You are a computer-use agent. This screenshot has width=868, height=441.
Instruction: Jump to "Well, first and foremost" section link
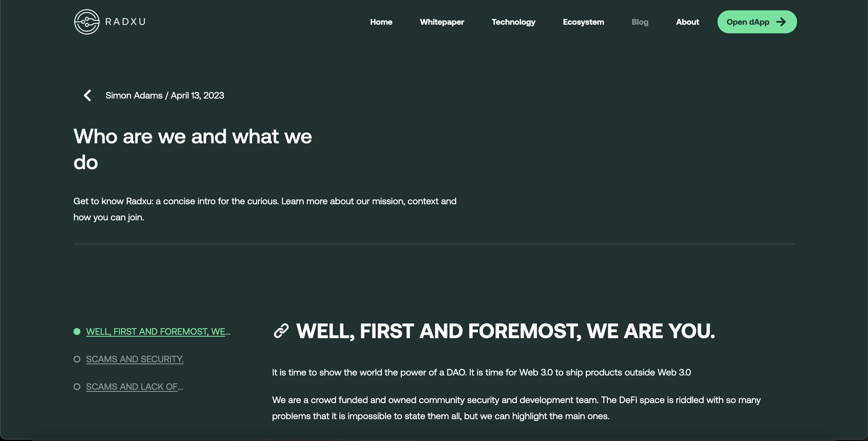click(x=158, y=332)
